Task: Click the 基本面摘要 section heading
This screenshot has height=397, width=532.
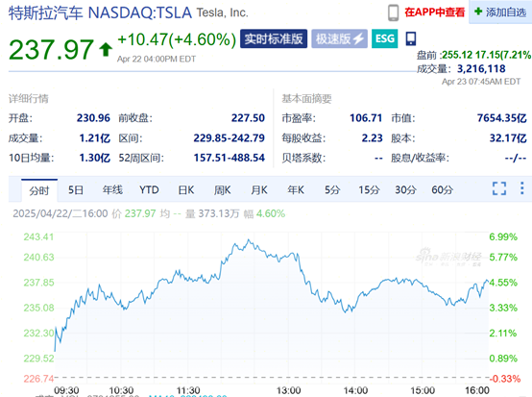Action: [306, 99]
